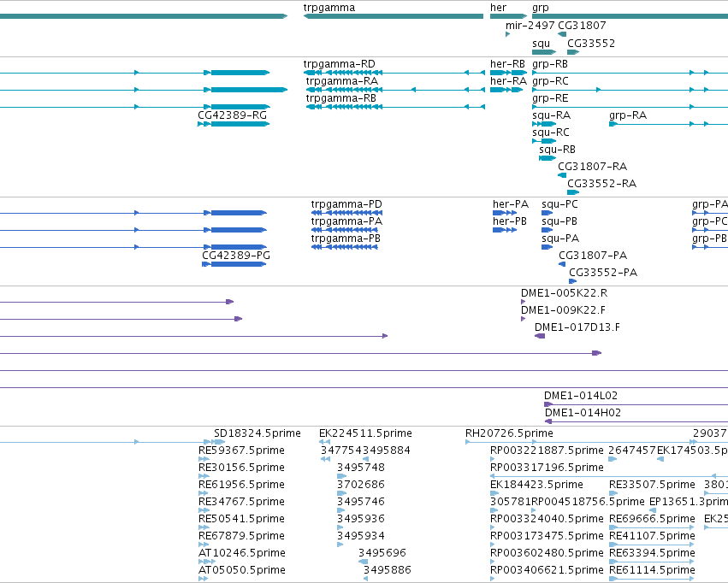Viewport: 728px width, 583px height.
Task: Click EST RE34767.5prime
Action: [241, 503]
